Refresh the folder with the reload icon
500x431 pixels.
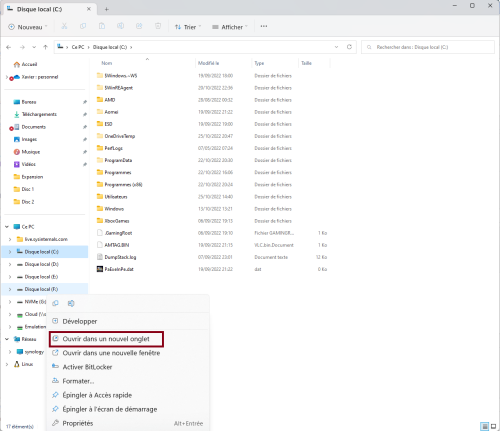pos(349,47)
